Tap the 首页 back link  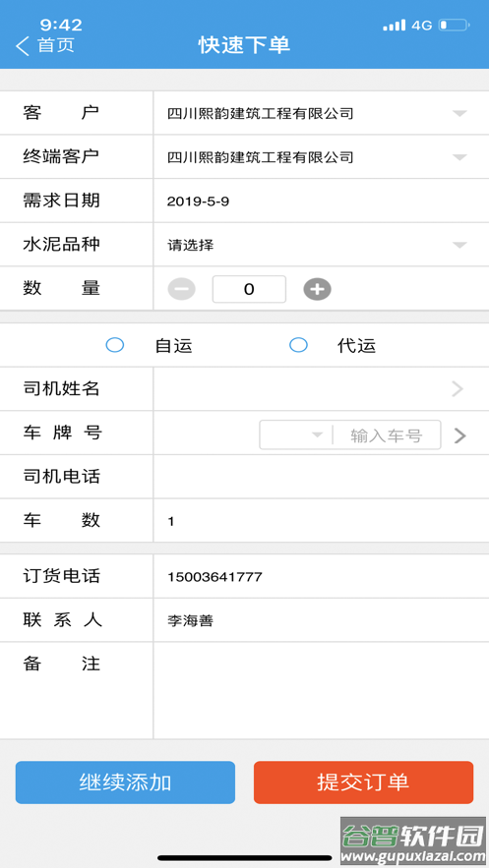[x=56, y=45]
